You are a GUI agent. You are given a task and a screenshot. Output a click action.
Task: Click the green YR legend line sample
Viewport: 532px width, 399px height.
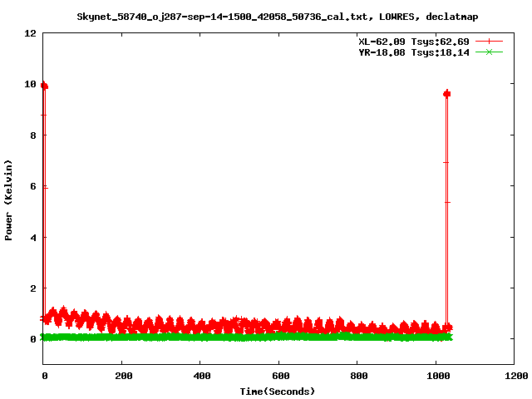(489, 52)
